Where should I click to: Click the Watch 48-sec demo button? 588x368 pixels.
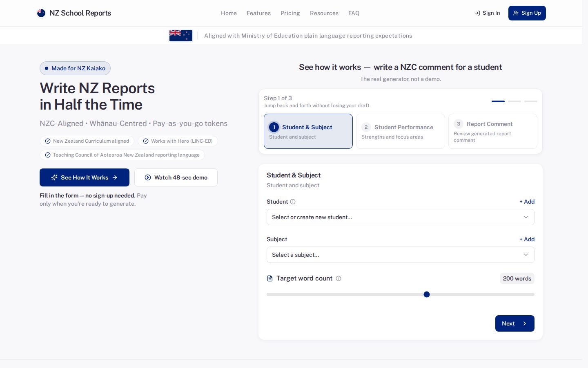176,177
